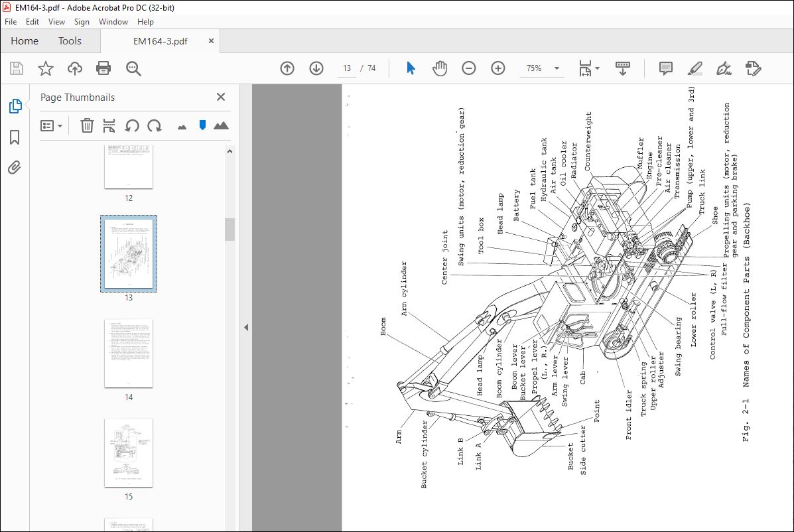The image size is (794, 532).
Task: Click the read mode keyboard icon
Action: click(623, 68)
